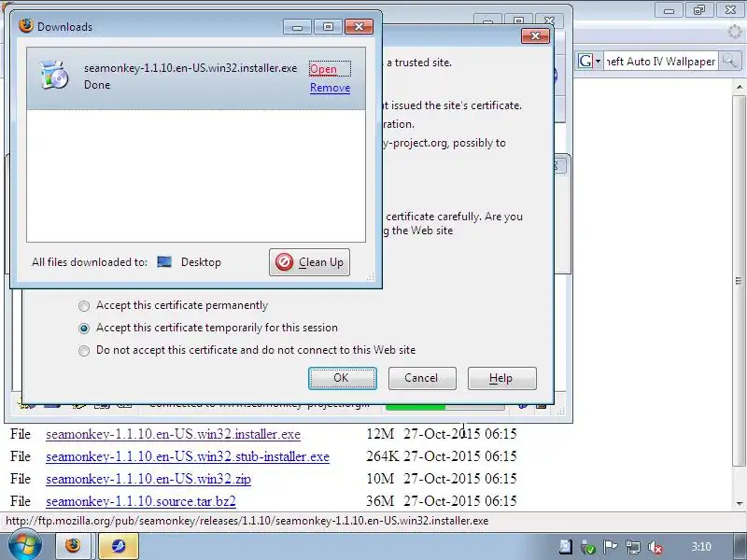Open seamonkey-1.1.10.en-US.win32.zip link
The image size is (747, 560).
click(148, 479)
